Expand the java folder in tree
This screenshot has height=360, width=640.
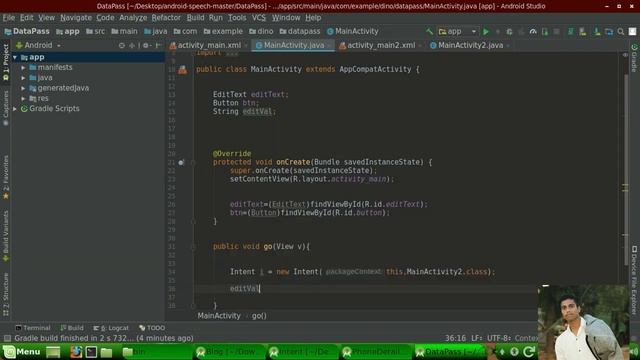click(x=24, y=78)
